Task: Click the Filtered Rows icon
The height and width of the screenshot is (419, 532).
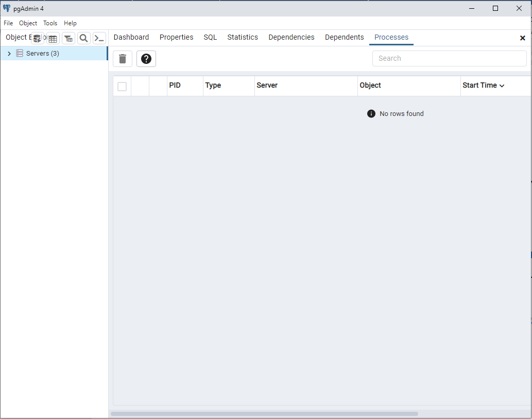Action: 68,38
